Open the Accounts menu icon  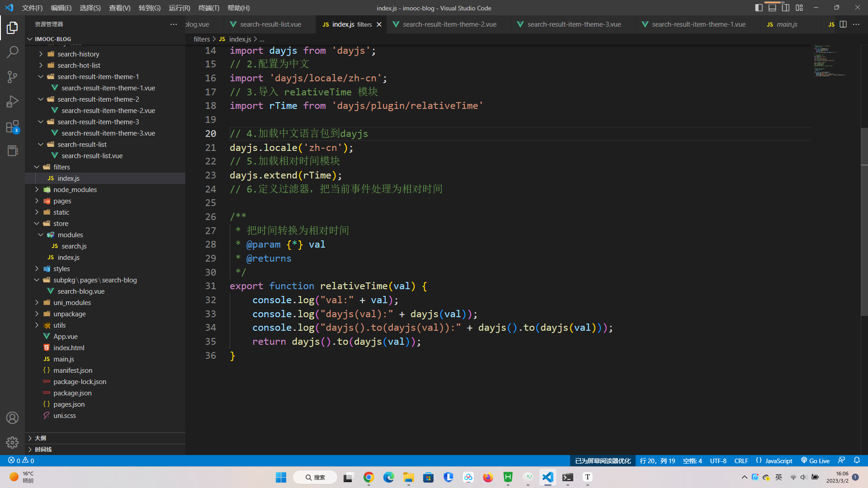pos(12,418)
